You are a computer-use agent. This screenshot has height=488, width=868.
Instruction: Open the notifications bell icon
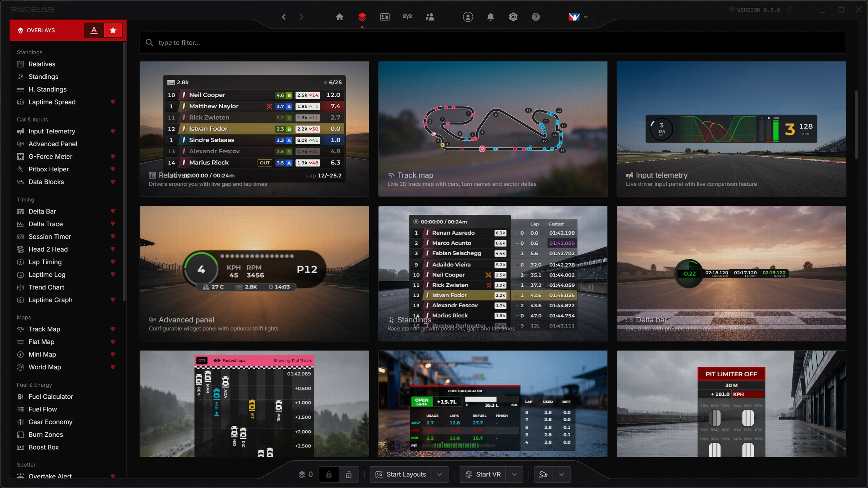coord(490,17)
